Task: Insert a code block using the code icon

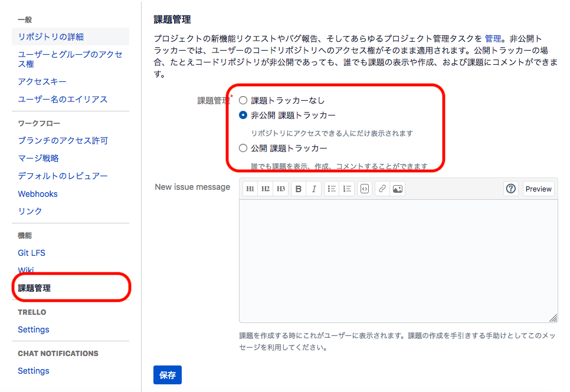Action: point(365,189)
